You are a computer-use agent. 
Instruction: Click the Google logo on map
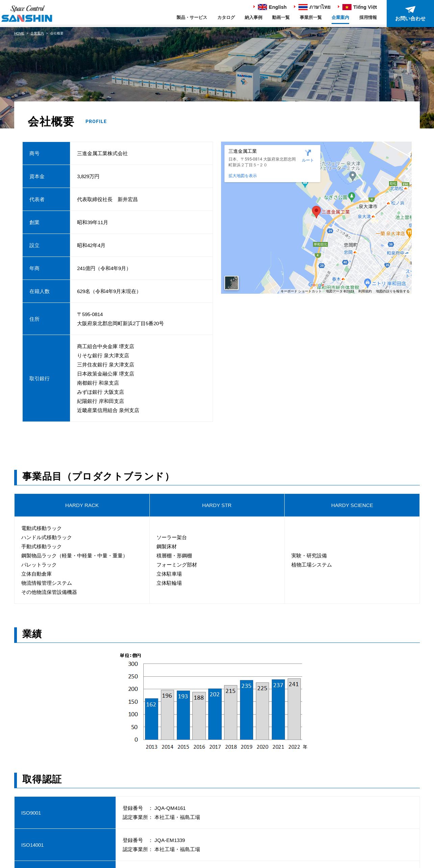point(316,285)
